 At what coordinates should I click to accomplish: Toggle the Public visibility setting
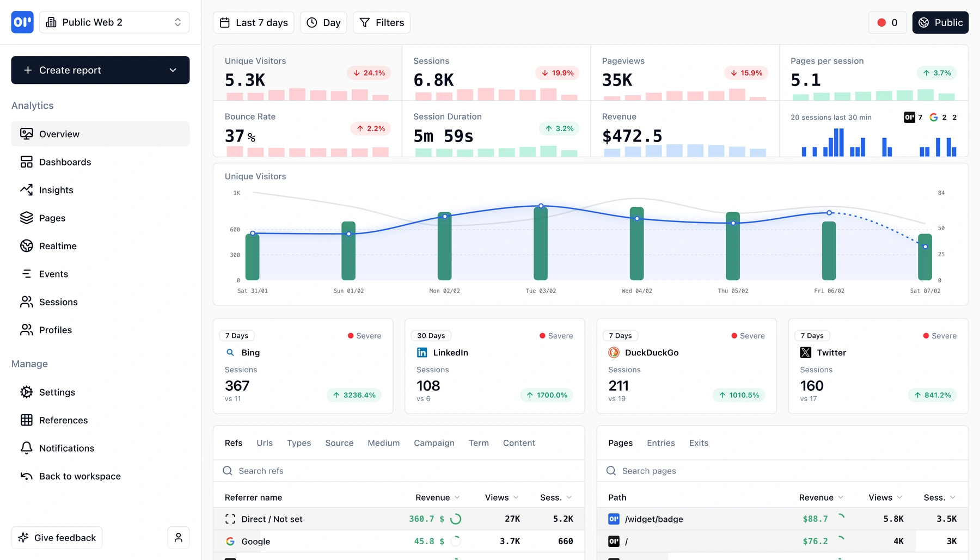pyautogui.click(x=940, y=22)
